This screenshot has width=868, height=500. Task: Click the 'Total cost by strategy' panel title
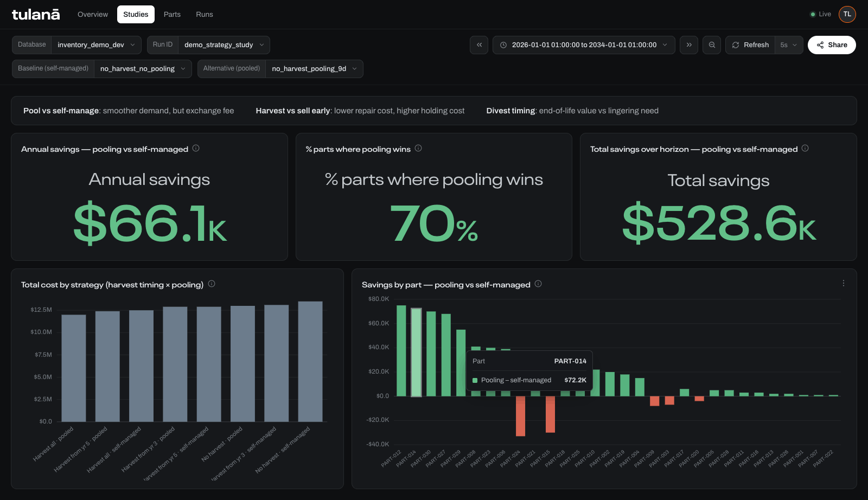pos(112,285)
